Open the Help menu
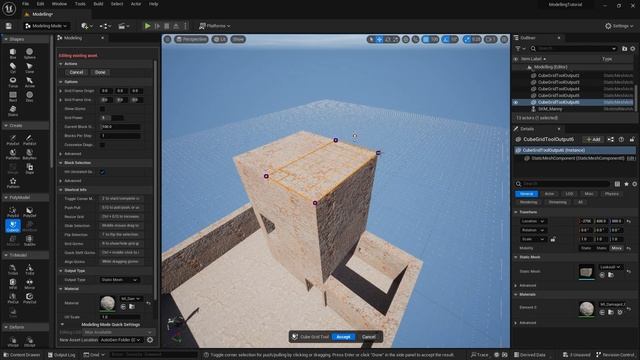Image resolution: width=640 pixels, height=360 pixels. pyautogui.click(x=153, y=4)
